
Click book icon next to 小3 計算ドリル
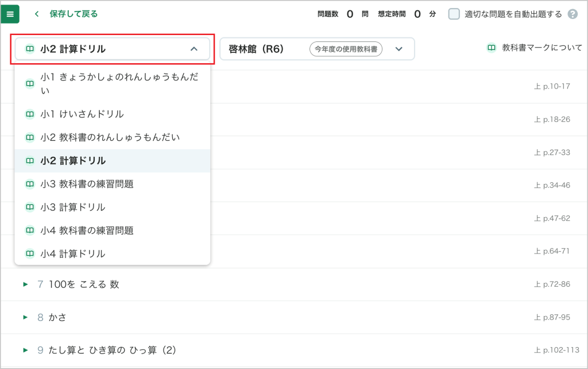(x=30, y=207)
